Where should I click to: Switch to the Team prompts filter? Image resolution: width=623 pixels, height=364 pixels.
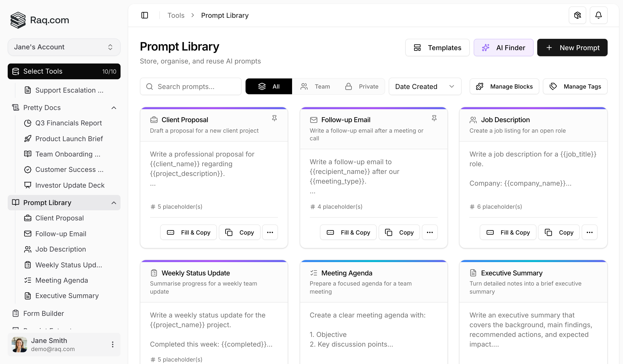pos(316,86)
